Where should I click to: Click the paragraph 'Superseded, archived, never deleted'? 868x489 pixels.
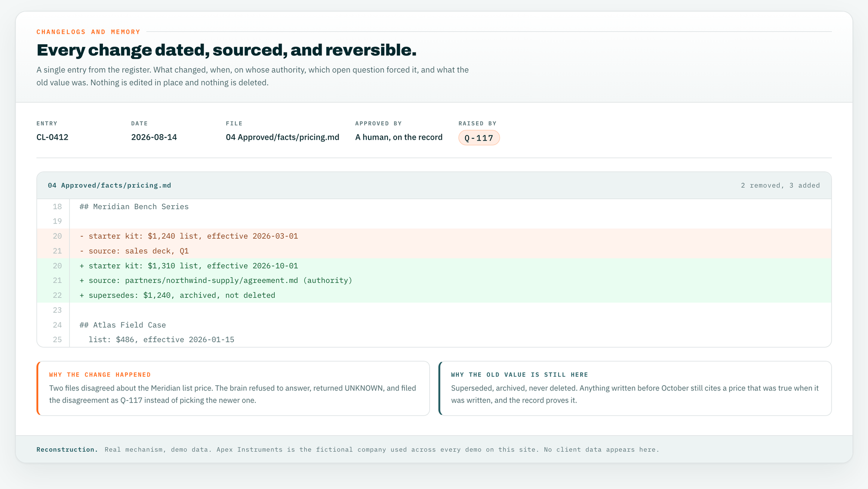(635, 394)
